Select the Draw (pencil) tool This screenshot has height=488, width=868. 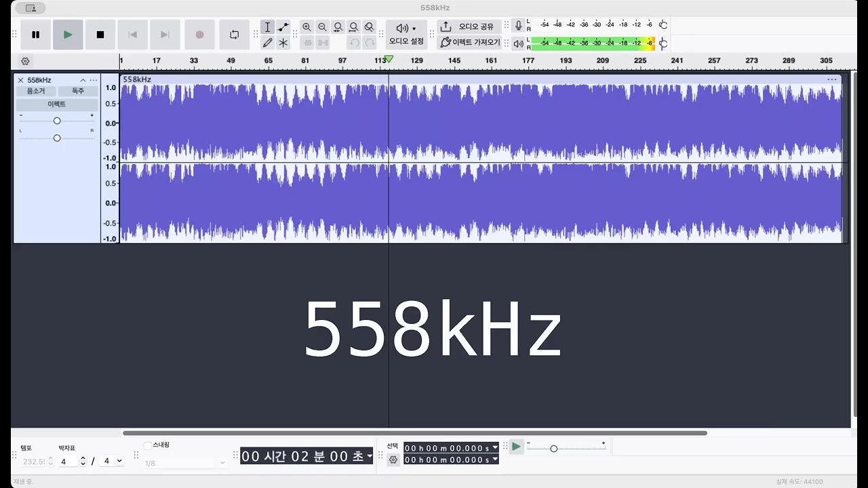(x=267, y=43)
